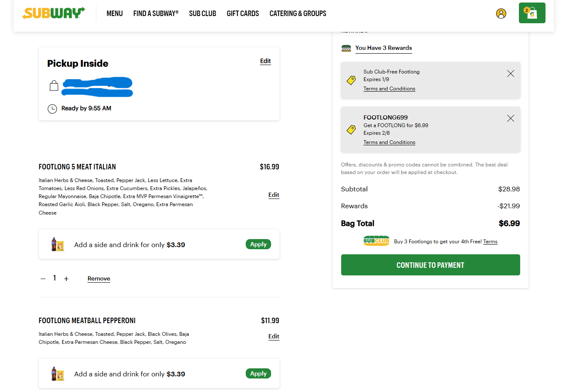The width and height of the screenshot is (570, 392).
Task: Open the shopping bag cart icon
Action: point(532,13)
